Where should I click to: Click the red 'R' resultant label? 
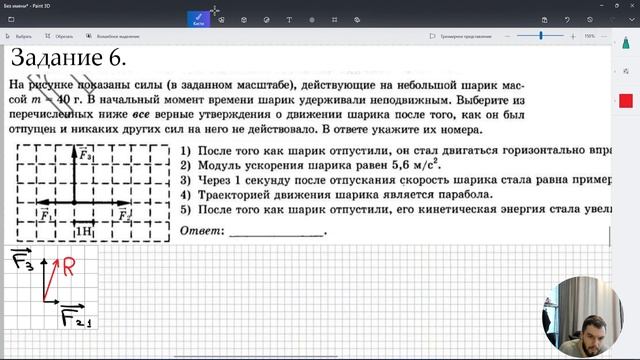point(69,267)
